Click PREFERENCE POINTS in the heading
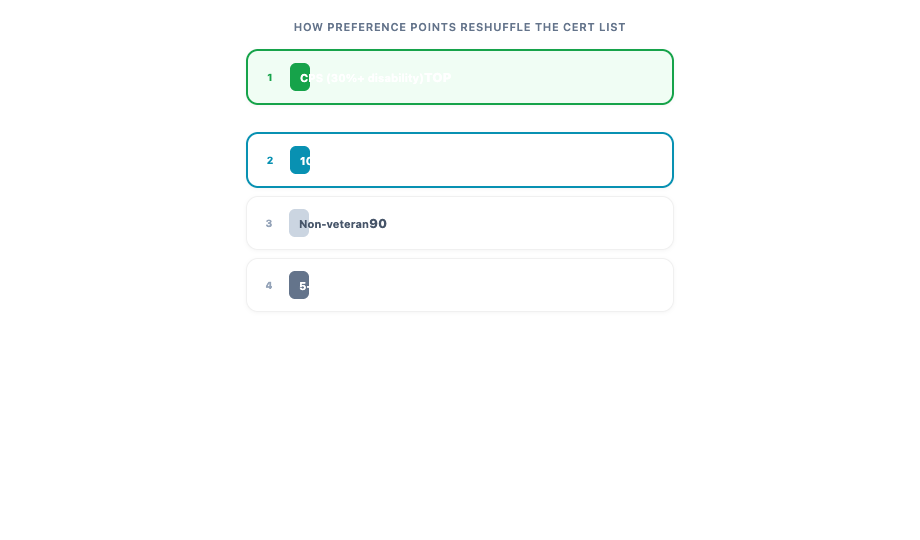This screenshot has height=540, width=920. point(391,27)
